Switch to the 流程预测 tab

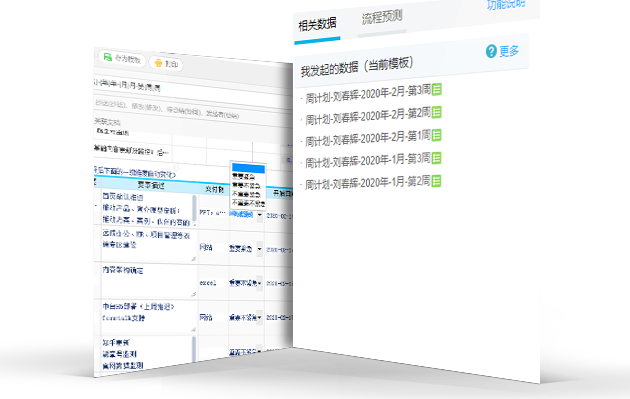point(382,17)
